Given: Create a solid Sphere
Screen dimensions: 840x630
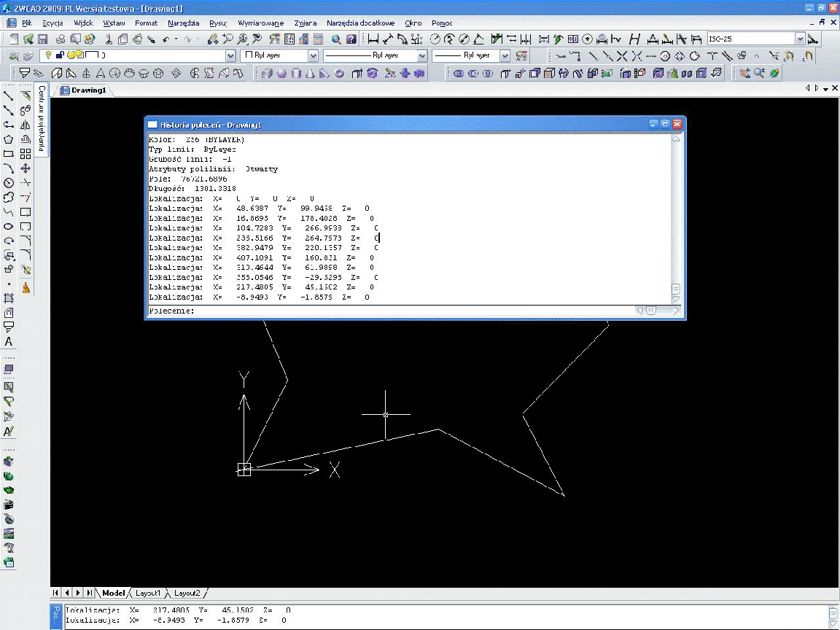Looking at the screenshot, I should click(281, 74).
